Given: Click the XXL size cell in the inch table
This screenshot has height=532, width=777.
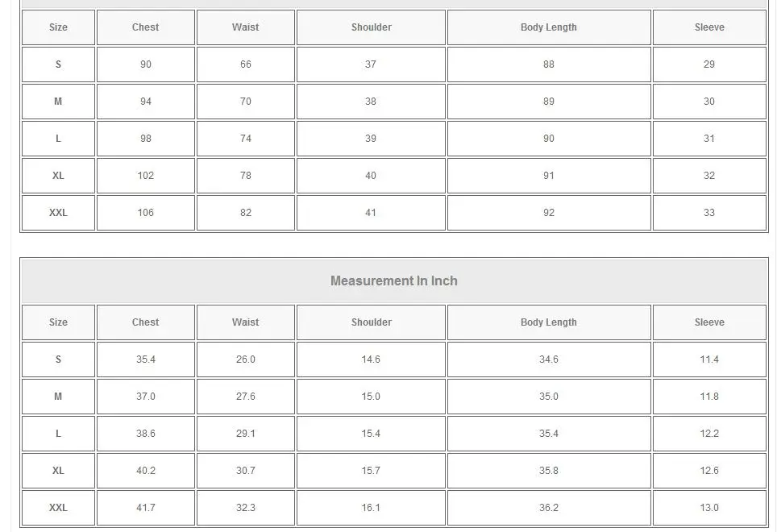Looking at the screenshot, I should [x=58, y=508].
